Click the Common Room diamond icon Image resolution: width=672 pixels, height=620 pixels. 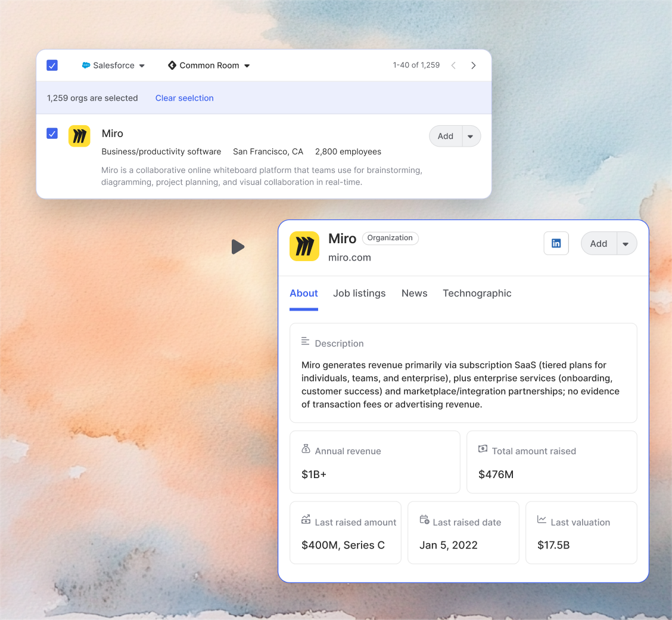pos(172,65)
